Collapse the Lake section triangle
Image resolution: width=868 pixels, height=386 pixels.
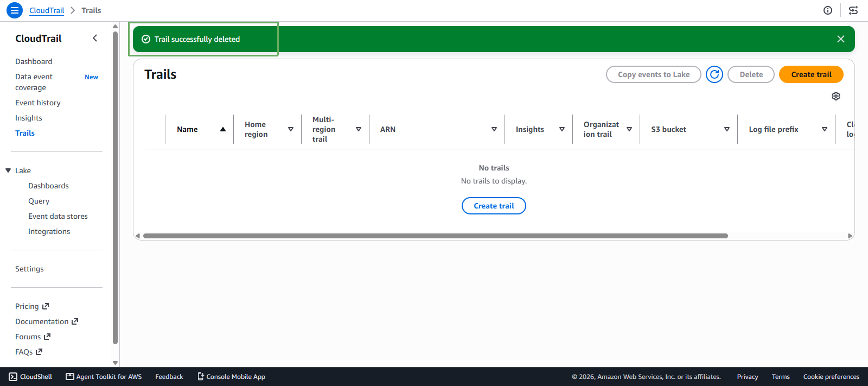pyautogui.click(x=8, y=170)
